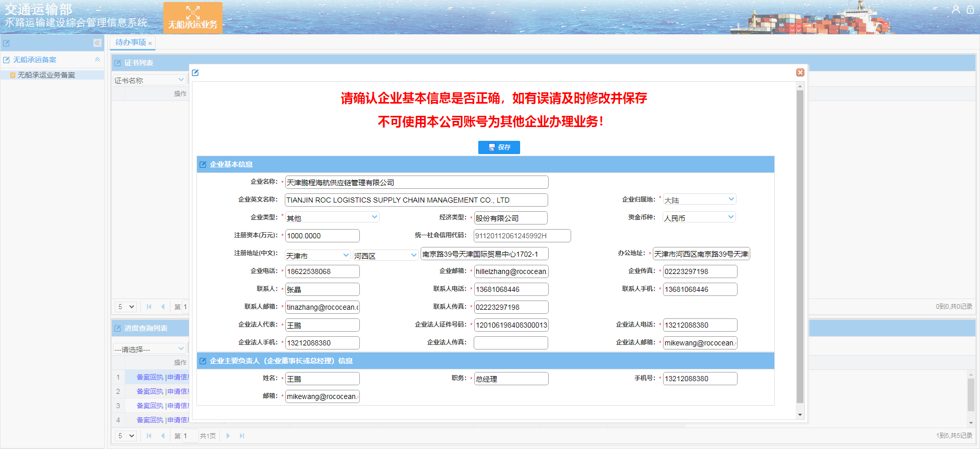The width and height of the screenshot is (980, 449).
Task: Go to next page in bottom pager
Action: coord(228,436)
